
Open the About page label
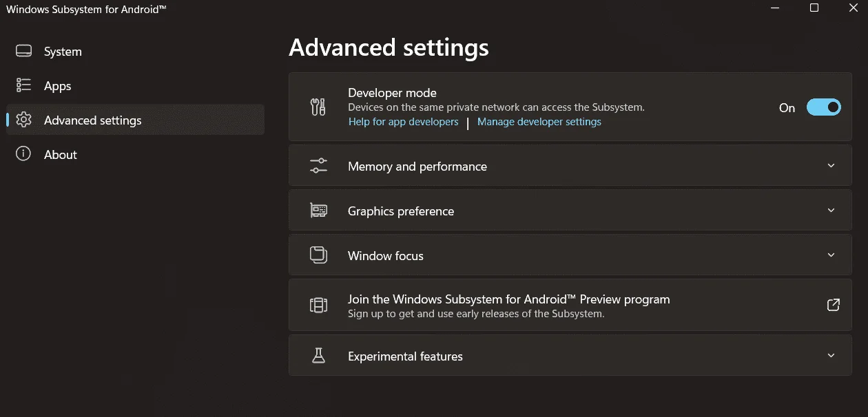[x=61, y=155]
